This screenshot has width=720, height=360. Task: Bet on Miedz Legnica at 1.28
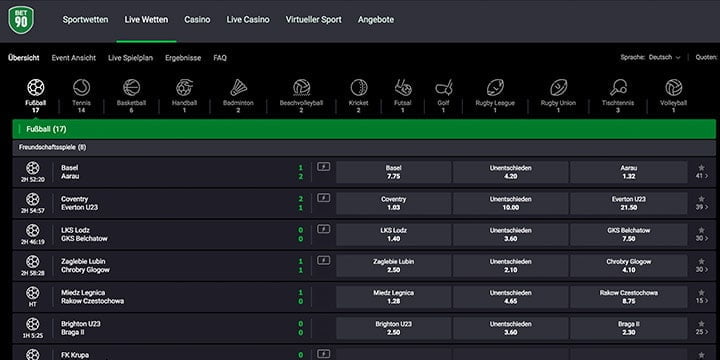(x=394, y=297)
